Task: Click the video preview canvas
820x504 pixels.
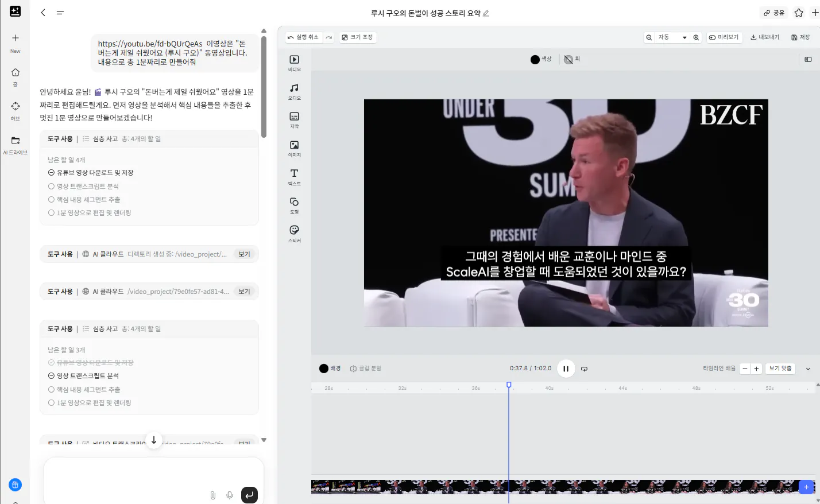Action: (566, 213)
